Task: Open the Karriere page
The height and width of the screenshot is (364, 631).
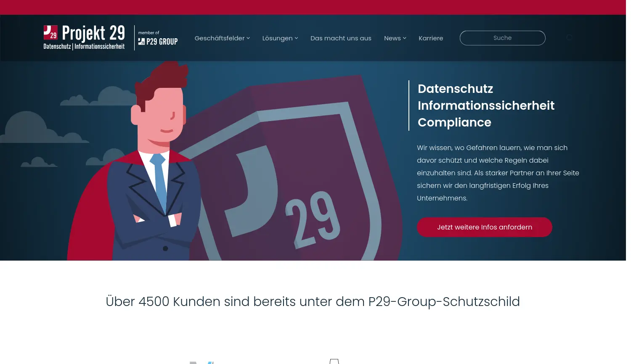Action: [431, 38]
